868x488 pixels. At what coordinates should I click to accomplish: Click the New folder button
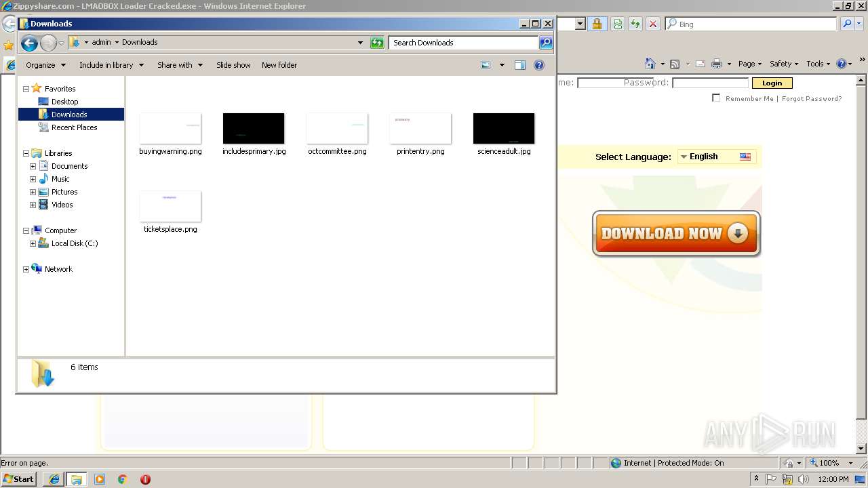279,65
